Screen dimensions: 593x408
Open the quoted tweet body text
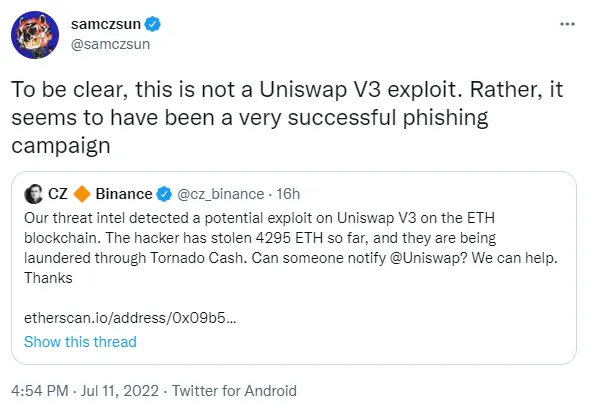click(x=291, y=248)
